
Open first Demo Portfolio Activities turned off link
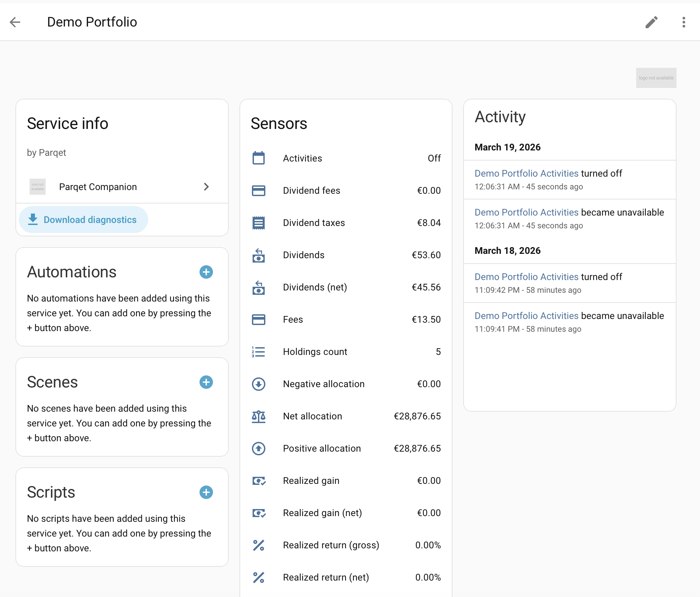click(x=526, y=174)
